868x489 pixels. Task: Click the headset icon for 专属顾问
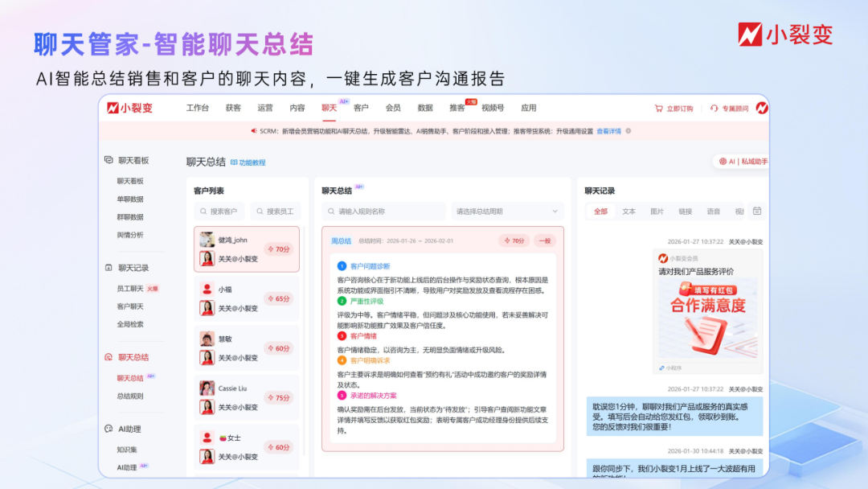[714, 109]
